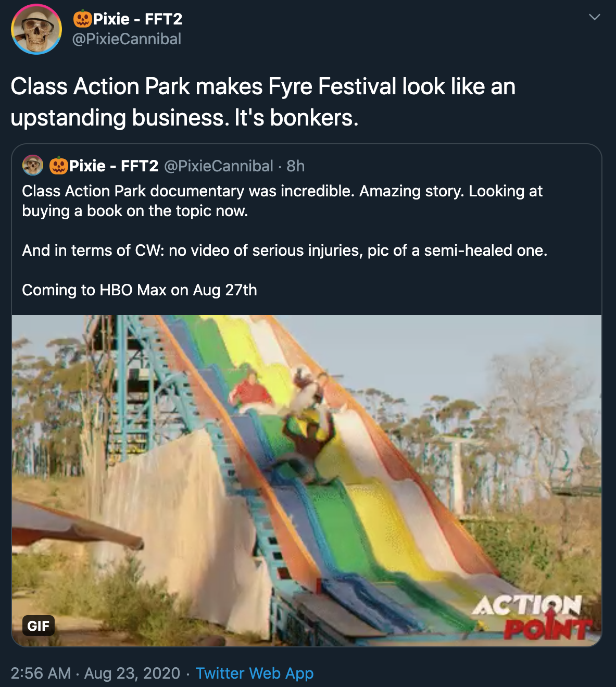Click the @PixieCannibal handle in the quoted tweet
Viewport: 616px width, 687px height.
coord(219,166)
